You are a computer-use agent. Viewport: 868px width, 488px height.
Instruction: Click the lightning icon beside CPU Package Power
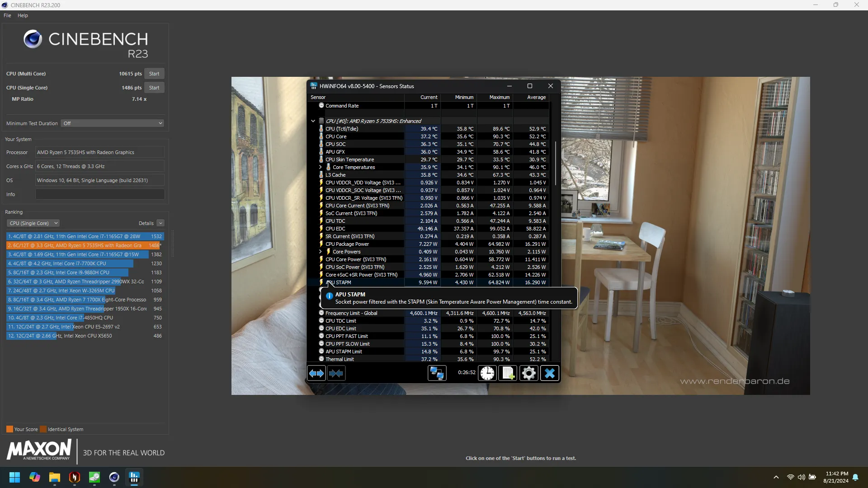coord(321,244)
